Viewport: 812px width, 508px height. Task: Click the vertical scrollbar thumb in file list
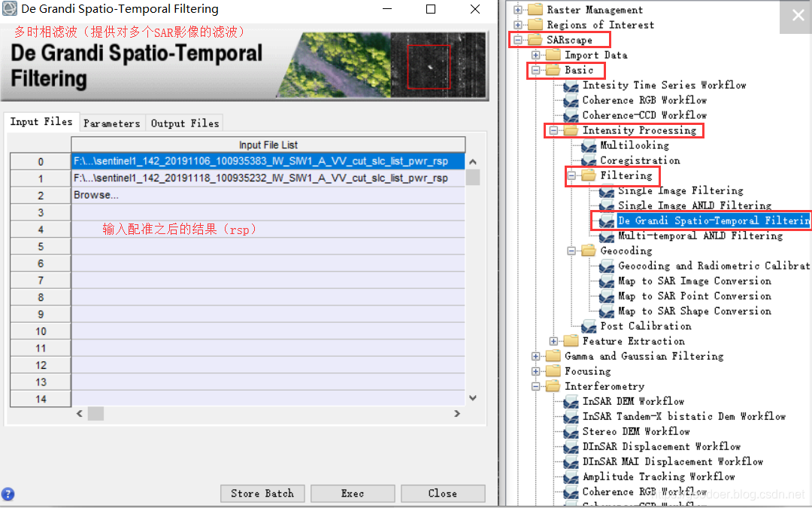[x=472, y=178]
